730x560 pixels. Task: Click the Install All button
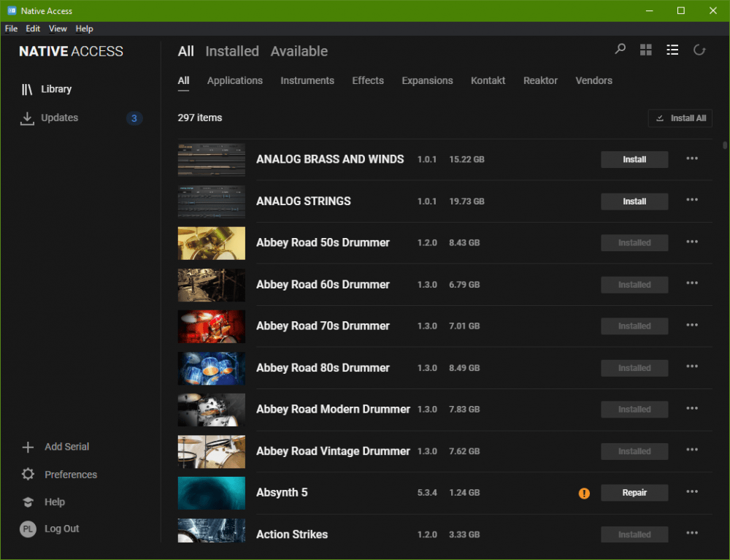(x=680, y=118)
